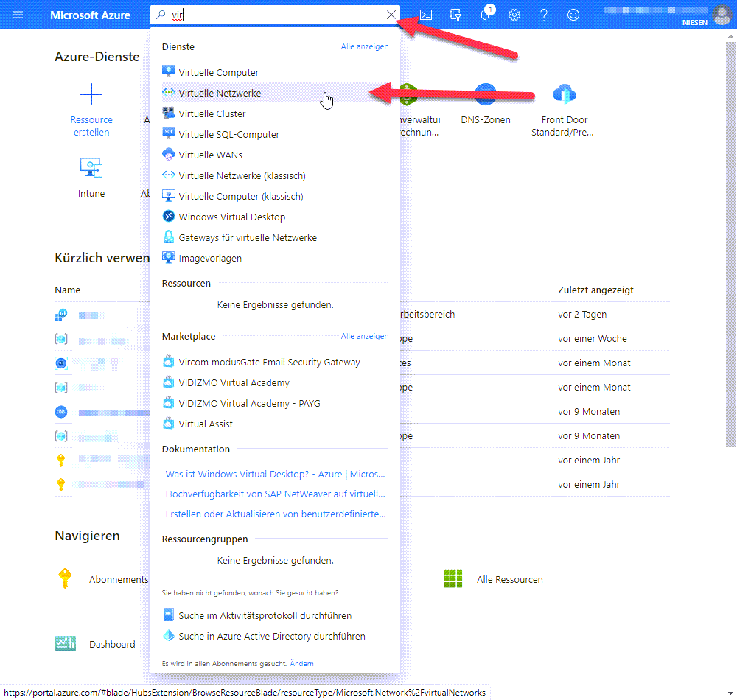Open portal settings gear
Viewport: 737px width, 700px height.
514,15
